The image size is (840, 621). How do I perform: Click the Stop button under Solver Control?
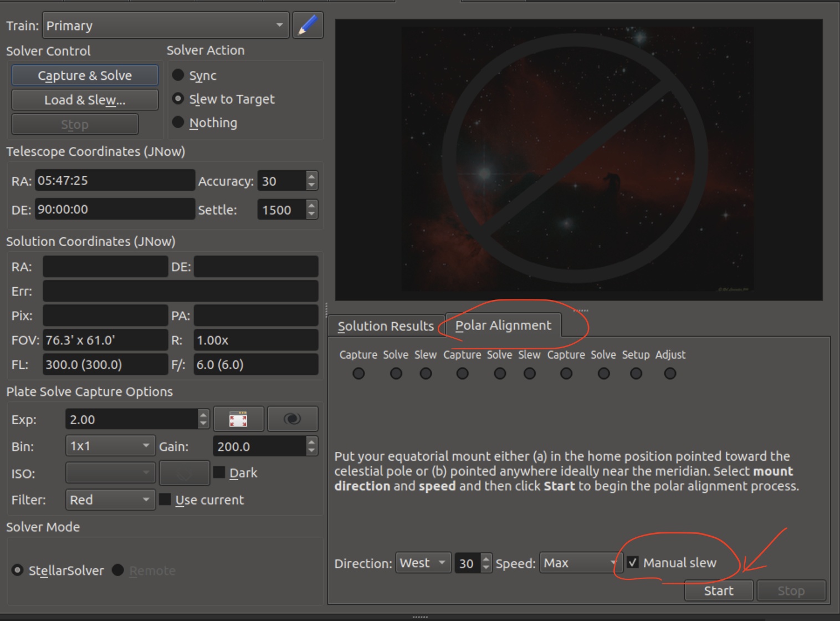tap(75, 124)
